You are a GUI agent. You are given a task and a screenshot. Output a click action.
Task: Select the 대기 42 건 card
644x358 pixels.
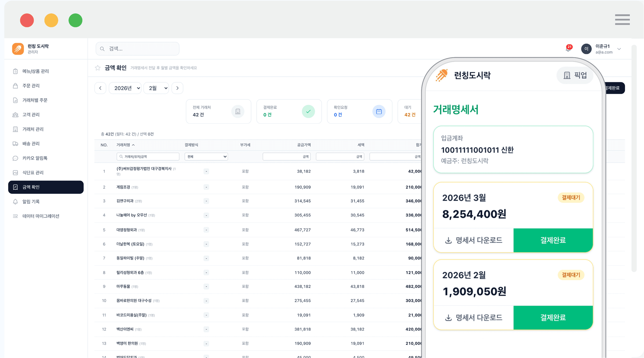[410, 111]
